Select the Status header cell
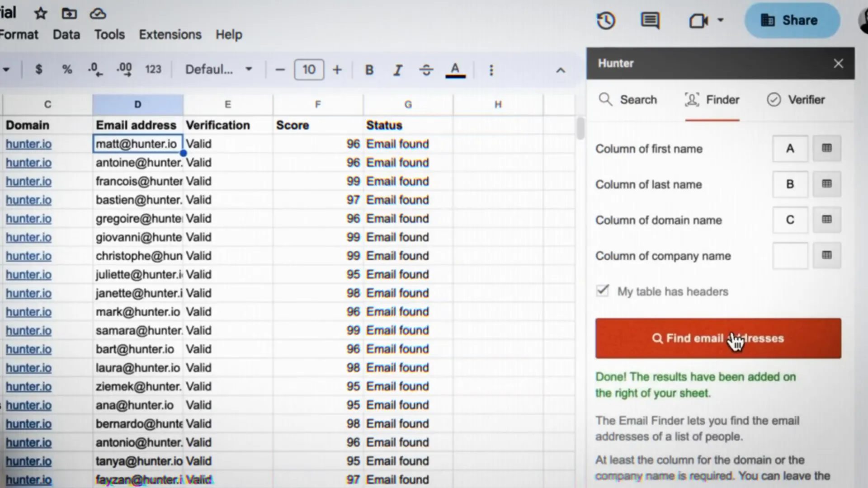Screen dimensions: 868x488 pyautogui.click(x=408, y=125)
